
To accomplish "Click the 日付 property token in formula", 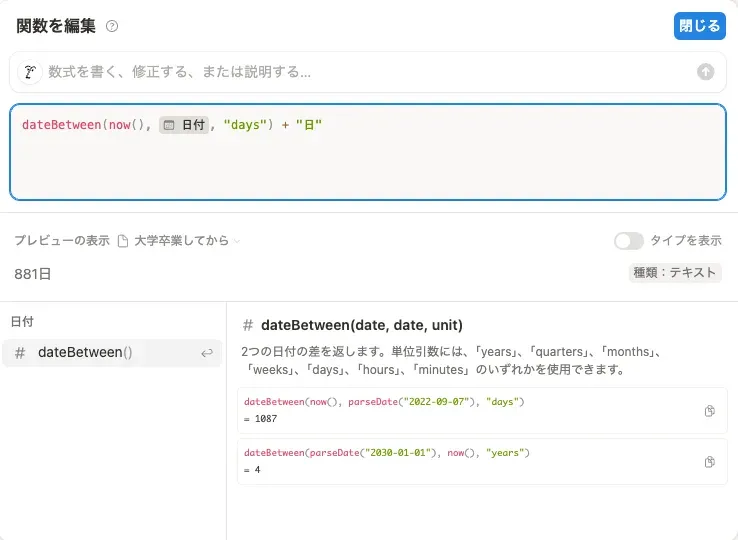I will [x=184, y=125].
